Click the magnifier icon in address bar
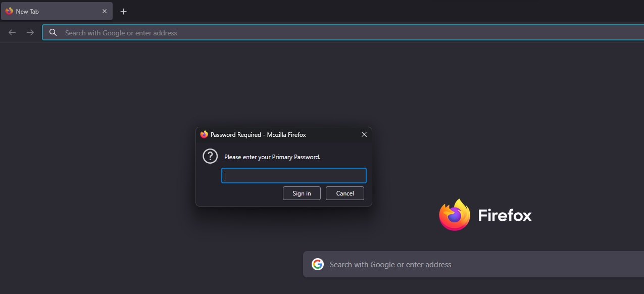644x294 pixels. (x=53, y=32)
